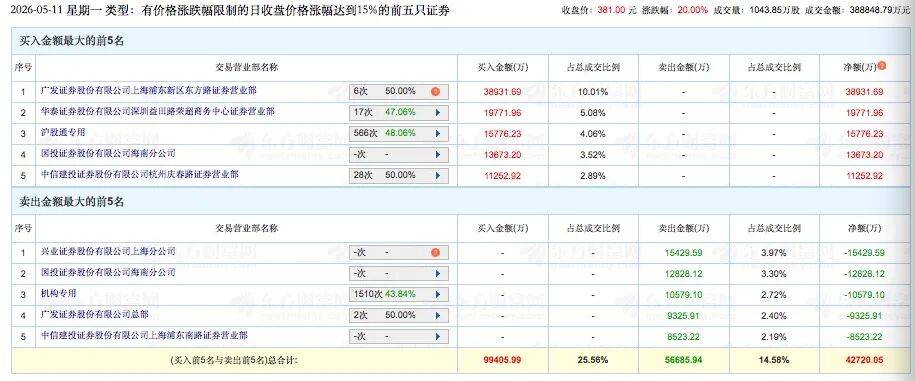Click sell amount 15429.59 cell
The image size is (915, 381).
point(684,253)
